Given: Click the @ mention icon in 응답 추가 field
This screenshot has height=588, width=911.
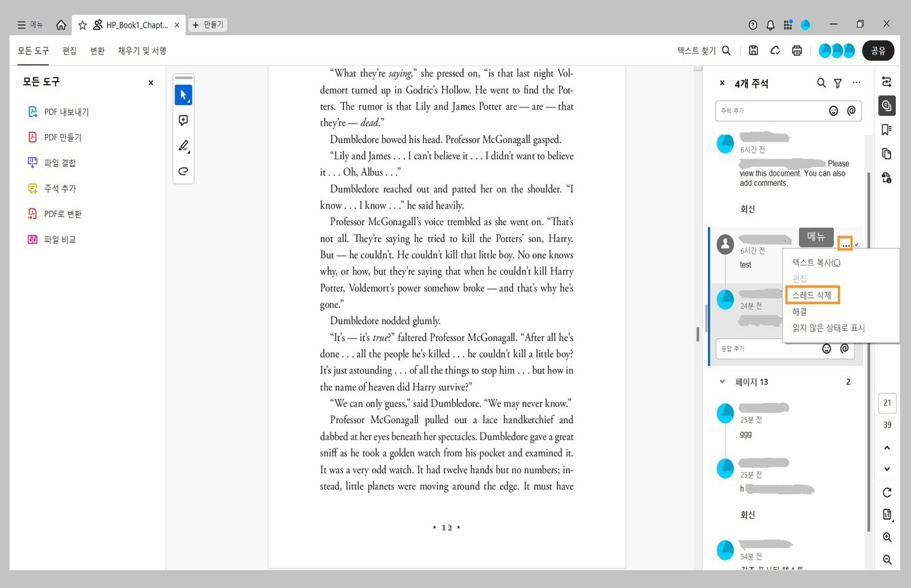Looking at the screenshot, I should pos(845,349).
